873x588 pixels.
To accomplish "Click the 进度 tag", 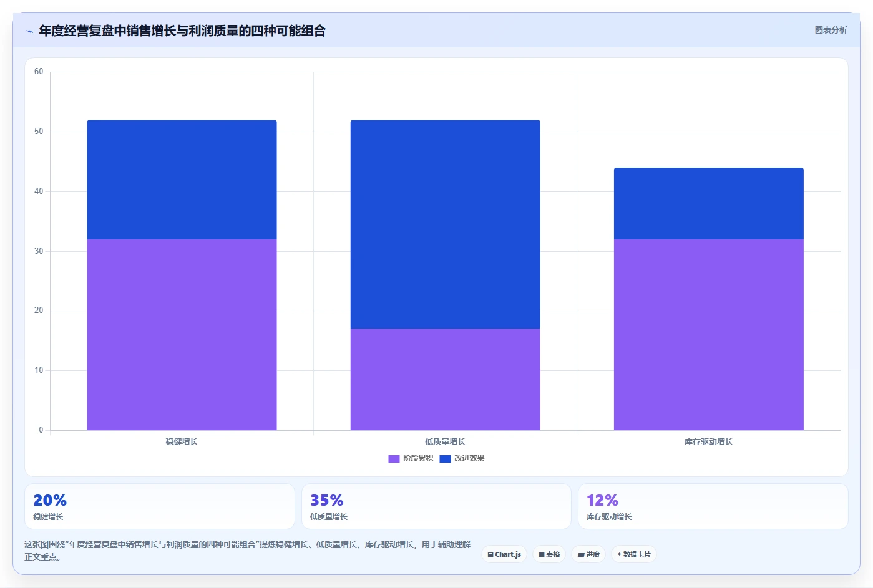I will [x=588, y=554].
